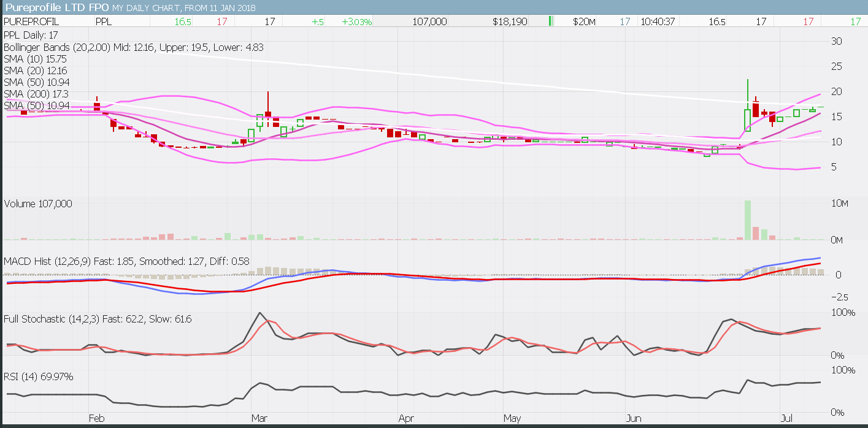The height and width of the screenshot is (428, 868).
Task: Select the SMA (200) 17.3 indicator label
Action: (x=35, y=94)
